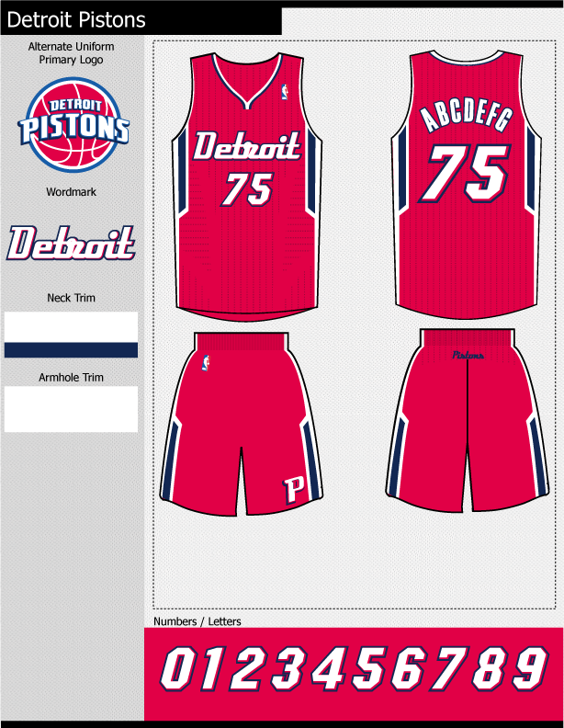This screenshot has height=728, width=564.
Task: Click the digit 7 in number sample
Action: coord(449,668)
